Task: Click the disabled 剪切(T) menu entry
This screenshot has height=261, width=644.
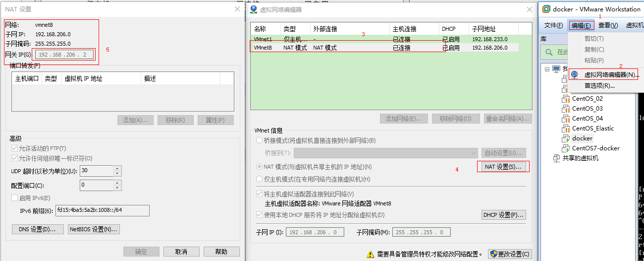Action: (594, 39)
